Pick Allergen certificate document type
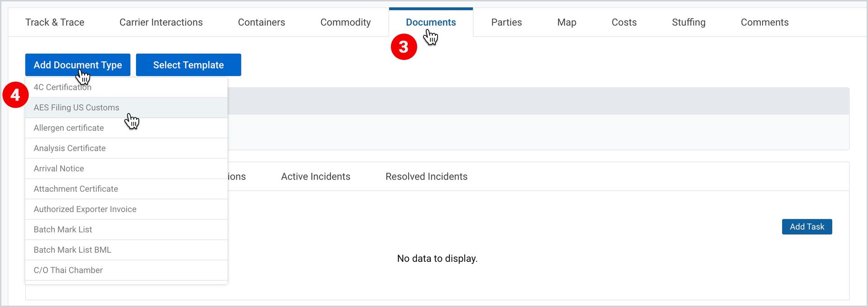 pos(126,128)
